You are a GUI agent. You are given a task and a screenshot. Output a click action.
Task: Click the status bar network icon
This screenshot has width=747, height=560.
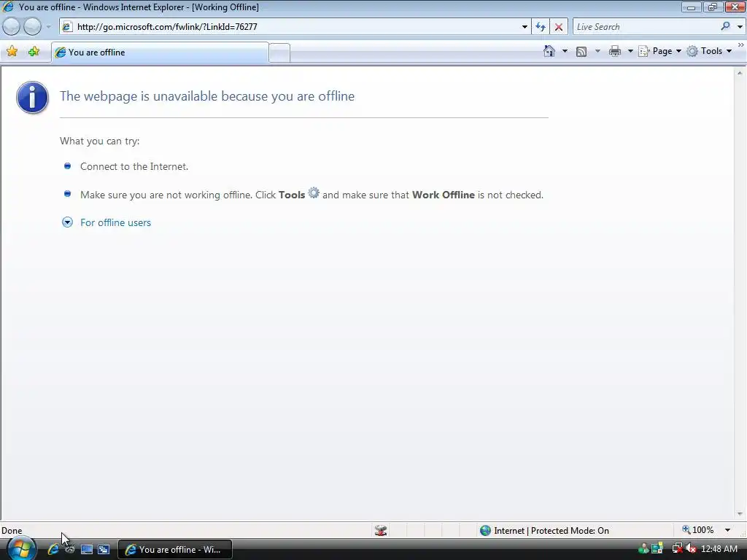[381, 530]
